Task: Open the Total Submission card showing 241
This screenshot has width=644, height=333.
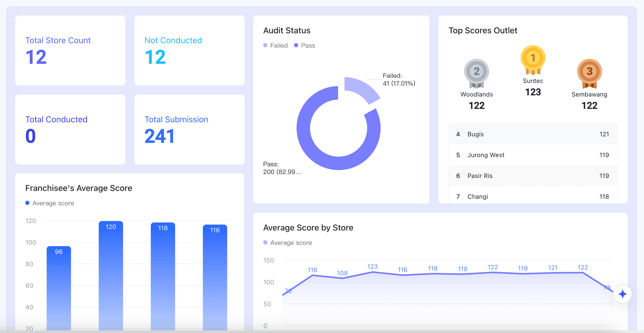Action: [189, 130]
